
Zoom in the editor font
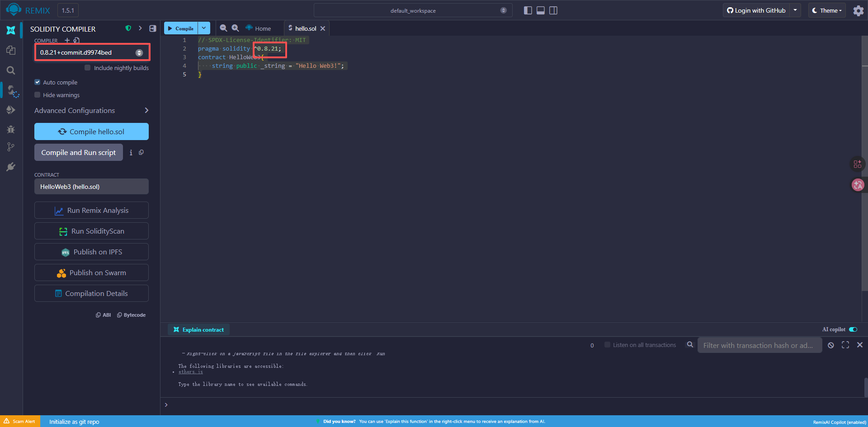(235, 28)
